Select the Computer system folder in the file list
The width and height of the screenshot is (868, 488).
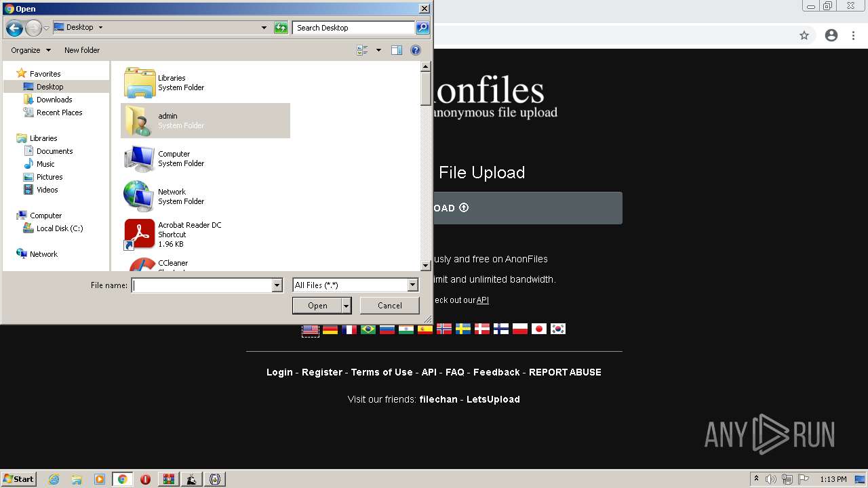(x=205, y=159)
